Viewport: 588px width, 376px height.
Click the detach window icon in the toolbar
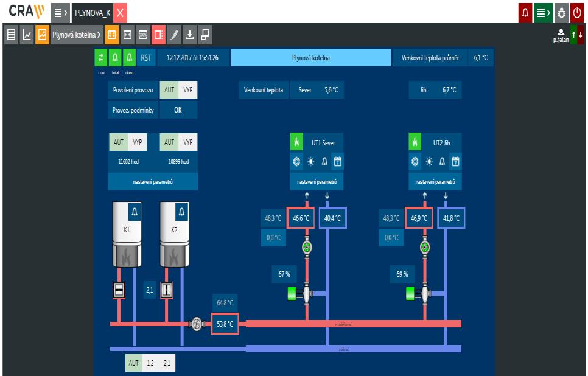pos(205,35)
